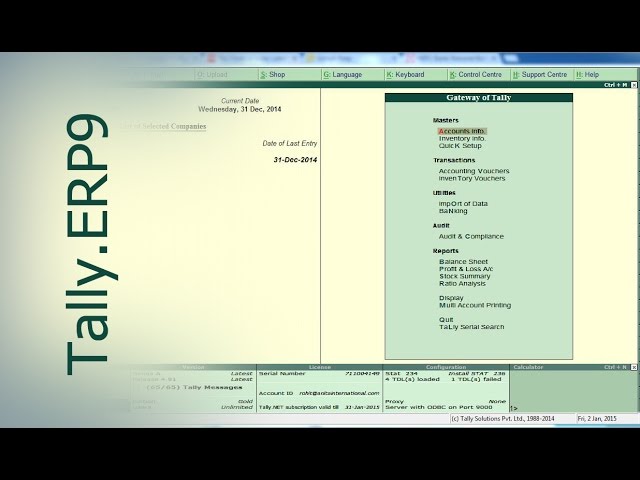Viewport: 640px width, 480px height.
Task: Open Quick Setup entry
Action: click(x=460, y=146)
